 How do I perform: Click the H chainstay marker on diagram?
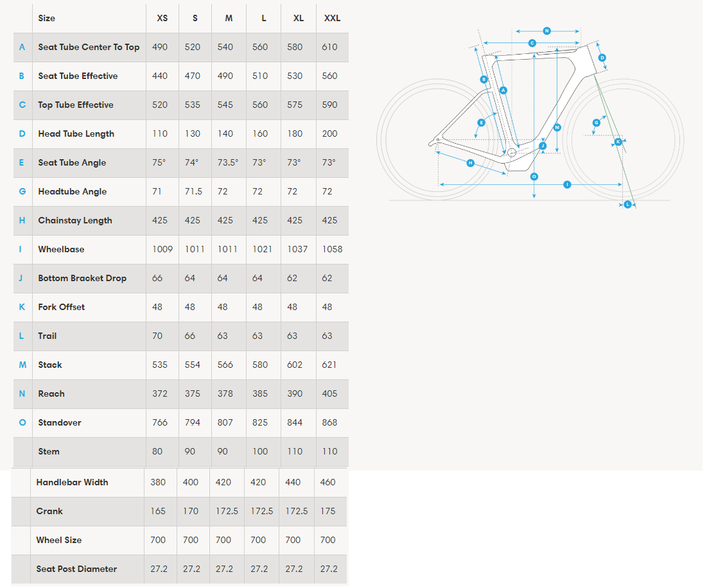coord(470,163)
